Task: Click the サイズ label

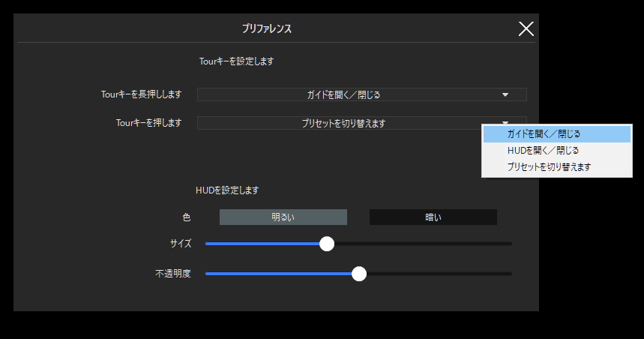Action: tap(181, 243)
